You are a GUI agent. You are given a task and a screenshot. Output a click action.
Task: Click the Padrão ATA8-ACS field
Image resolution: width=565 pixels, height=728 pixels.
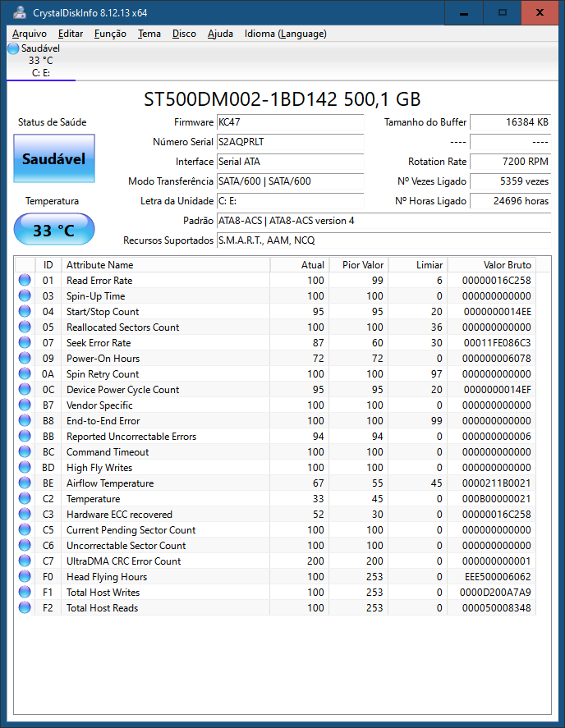(x=384, y=221)
